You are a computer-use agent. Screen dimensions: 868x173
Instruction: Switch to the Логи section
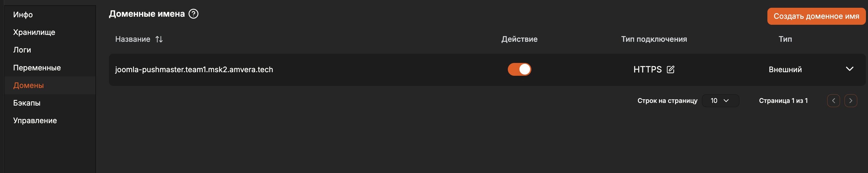[x=22, y=50]
